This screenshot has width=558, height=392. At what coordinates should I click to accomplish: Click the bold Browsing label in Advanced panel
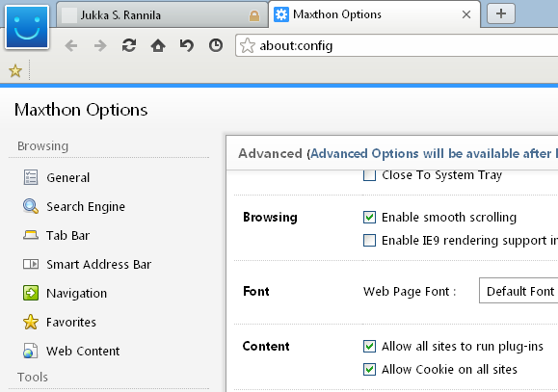pyautogui.click(x=270, y=217)
